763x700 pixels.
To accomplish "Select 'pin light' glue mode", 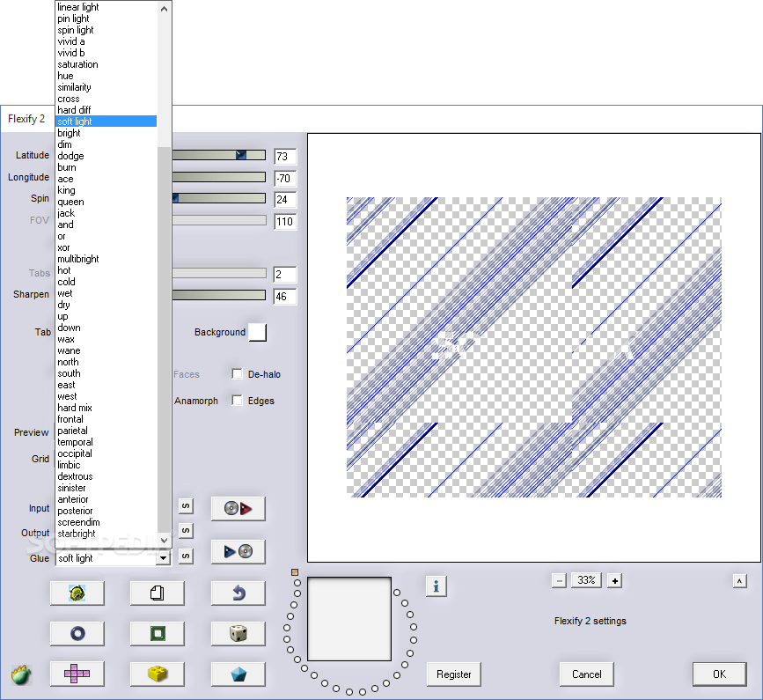I will (x=106, y=18).
